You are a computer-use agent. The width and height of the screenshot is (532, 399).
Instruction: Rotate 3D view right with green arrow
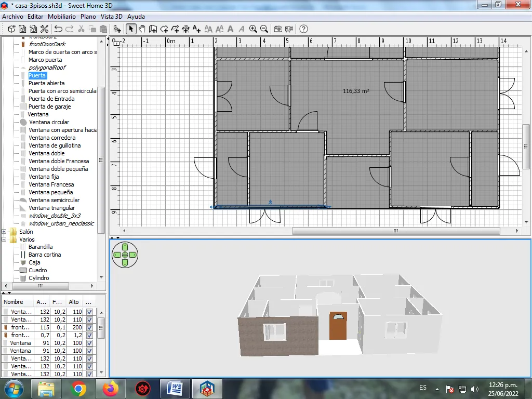[x=132, y=255]
